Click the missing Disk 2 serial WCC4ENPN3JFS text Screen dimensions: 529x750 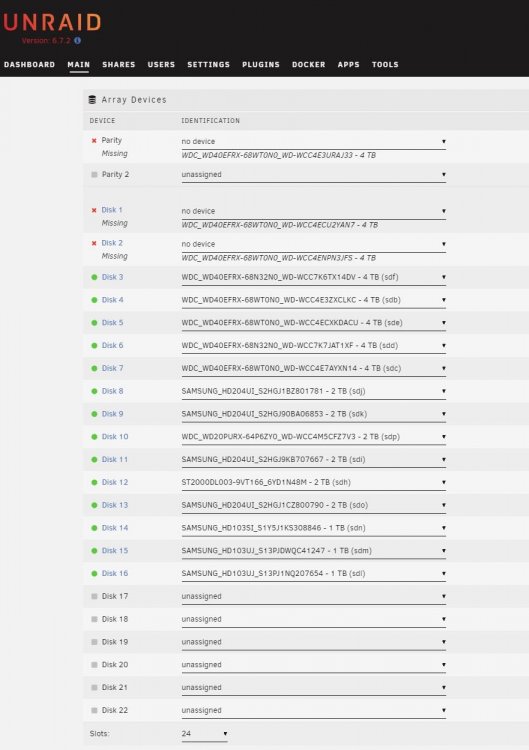click(x=278, y=258)
